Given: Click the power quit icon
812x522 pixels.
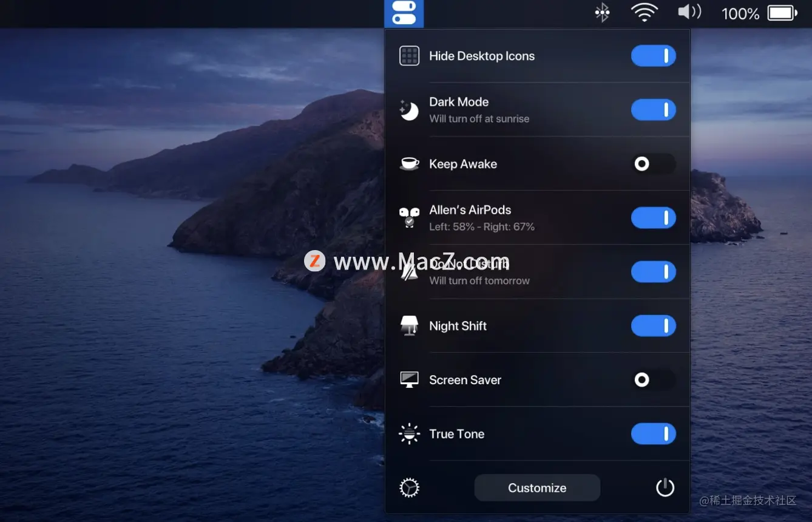Looking at the screenshot, I should tap(665, 487).
